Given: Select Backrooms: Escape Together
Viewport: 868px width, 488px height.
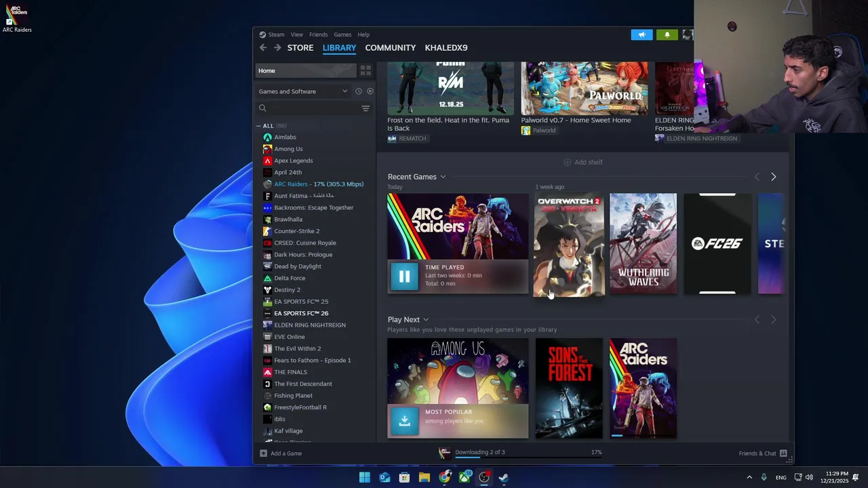Looking at the screenshot, I should [313, 207].
